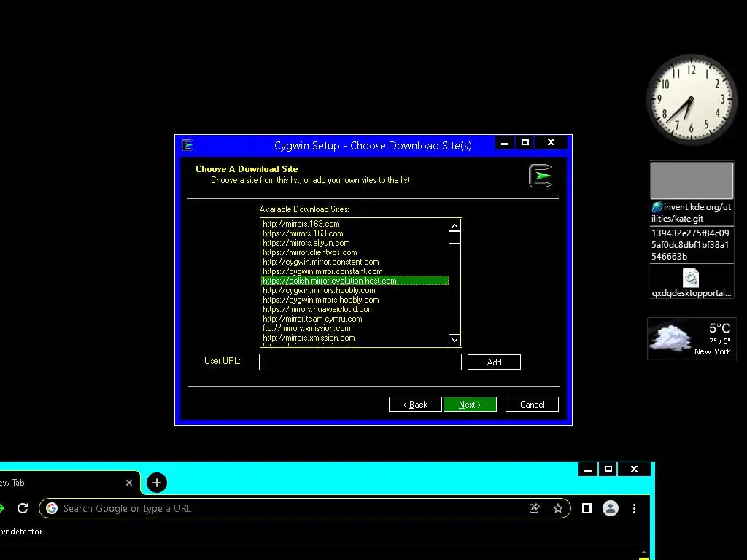Maximize the Chrome window
747x560 pixels.
(608, 469)
